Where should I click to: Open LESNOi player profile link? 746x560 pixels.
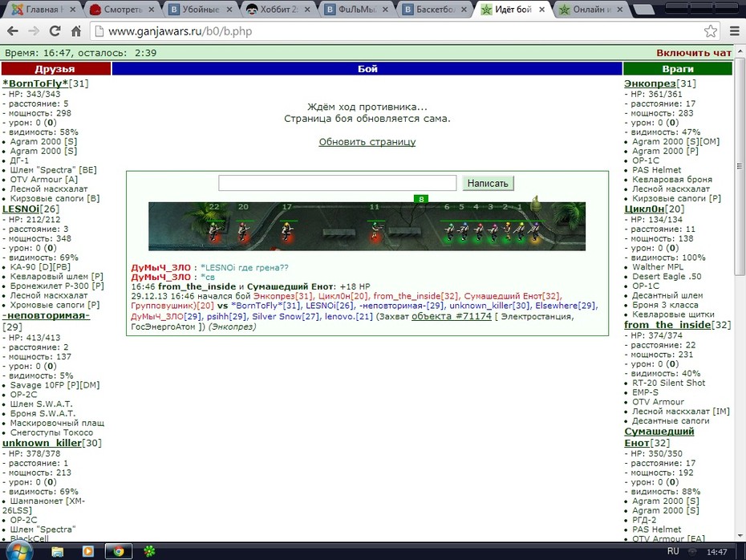[x=21, y=209]
